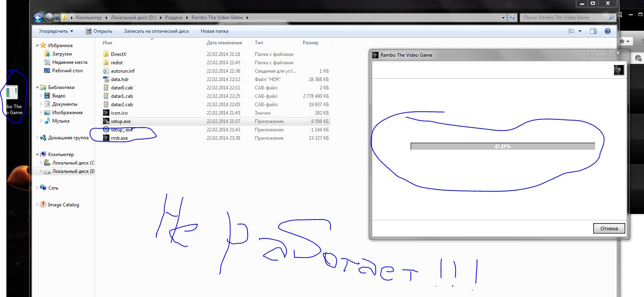The width and height of the screenshot is (644, 297).
Task: Select the datar0.cab archive icon
Action: pos(106,87)
